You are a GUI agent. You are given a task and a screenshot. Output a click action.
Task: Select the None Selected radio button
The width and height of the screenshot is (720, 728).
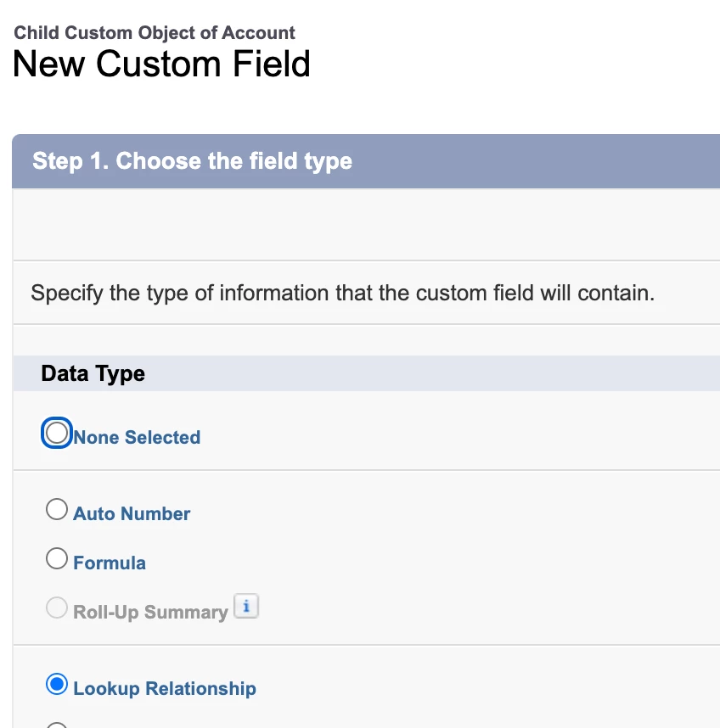click(56, 434)
